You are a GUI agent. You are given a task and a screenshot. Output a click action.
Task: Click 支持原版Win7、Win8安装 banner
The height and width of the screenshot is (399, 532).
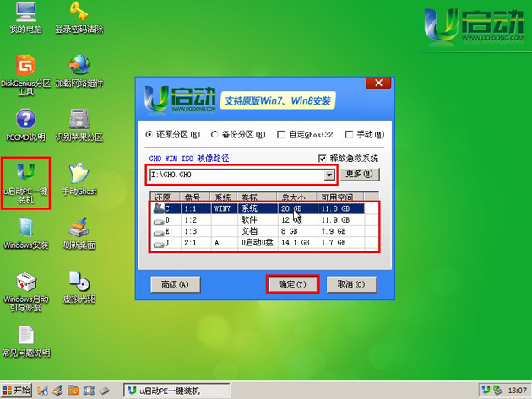278,100
